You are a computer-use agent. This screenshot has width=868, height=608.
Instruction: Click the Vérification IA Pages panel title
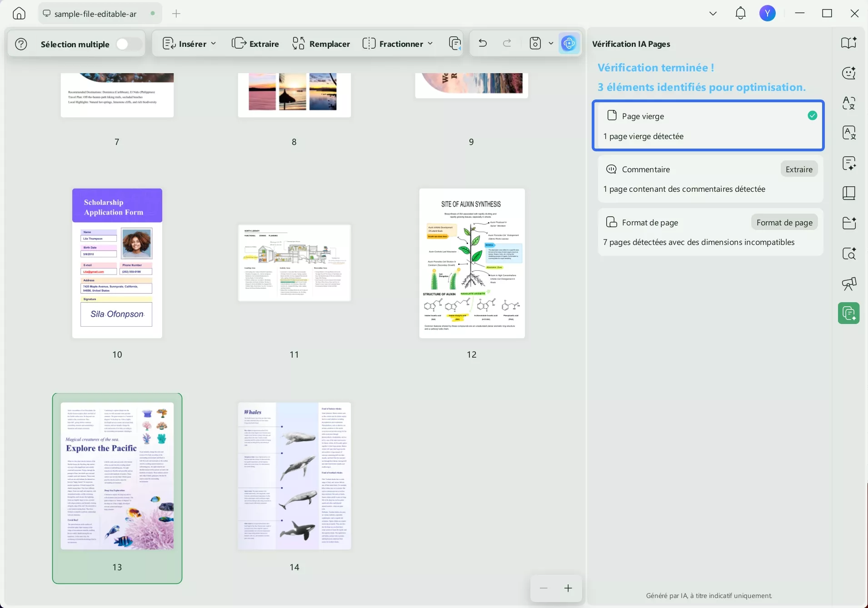(631, 44)
